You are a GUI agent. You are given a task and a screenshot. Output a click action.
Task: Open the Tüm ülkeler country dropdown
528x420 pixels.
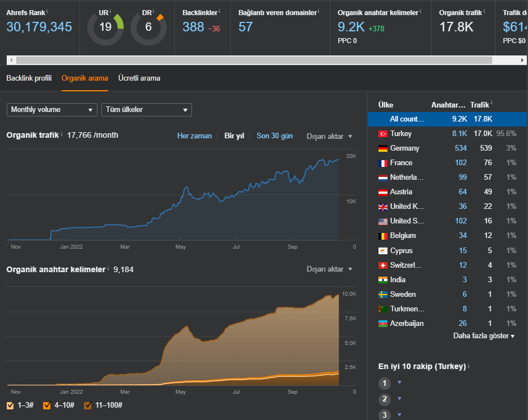pyautogui.click(x=147, y=110)
